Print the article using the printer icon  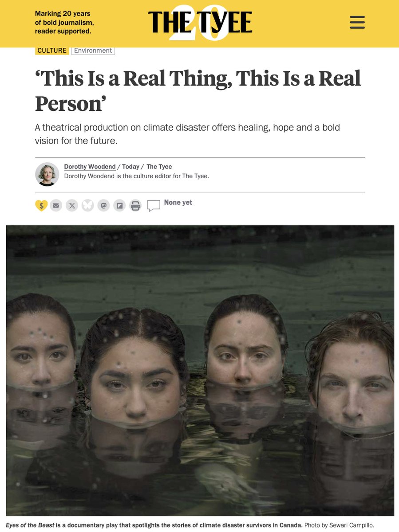tap(136, 205)
